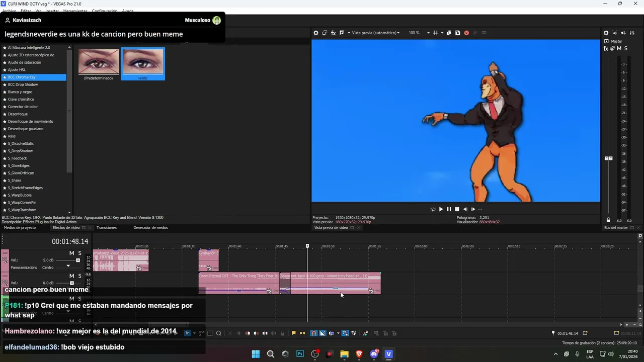This screenshot has width=644, height=362.
Task: Select the Envelope Edit tool
Action: click(201, 333)
